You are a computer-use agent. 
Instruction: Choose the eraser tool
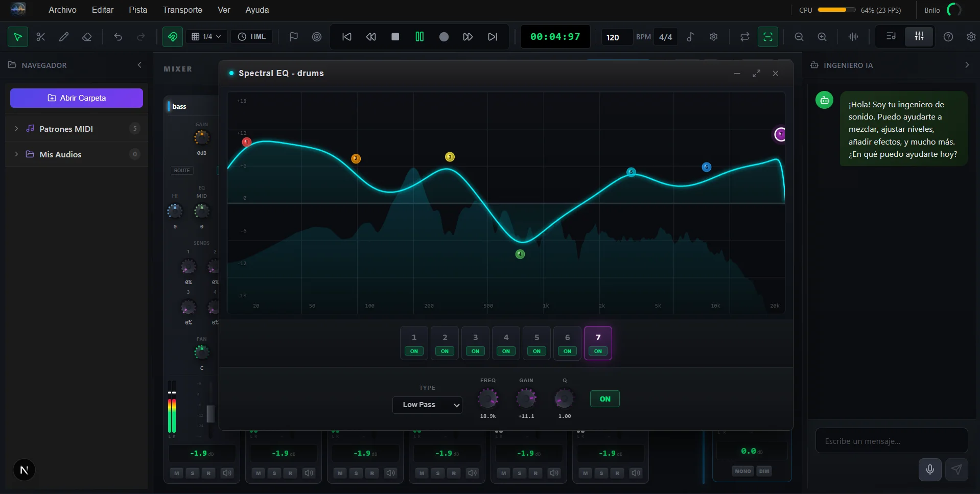point(87,37)
